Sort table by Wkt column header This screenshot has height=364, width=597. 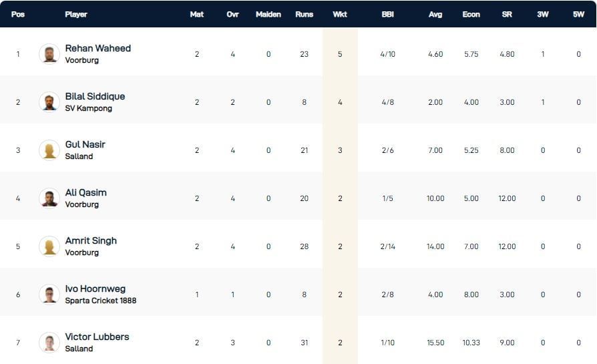(340, 14)
